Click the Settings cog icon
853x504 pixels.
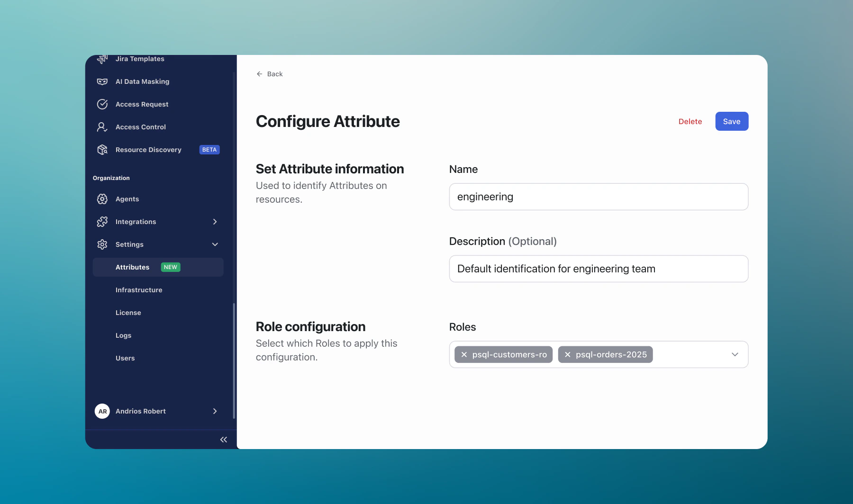coord(102,244)
